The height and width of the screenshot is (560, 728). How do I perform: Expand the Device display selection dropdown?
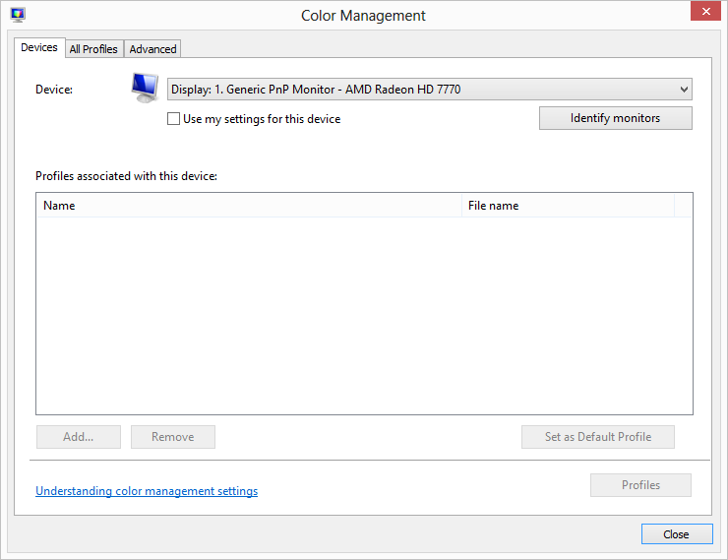pyautogui.click(x=429, y=90)
